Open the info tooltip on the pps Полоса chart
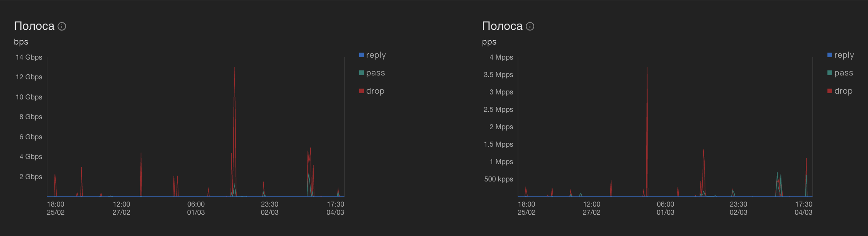Screen dimensions: 868x236 point(530,26)
